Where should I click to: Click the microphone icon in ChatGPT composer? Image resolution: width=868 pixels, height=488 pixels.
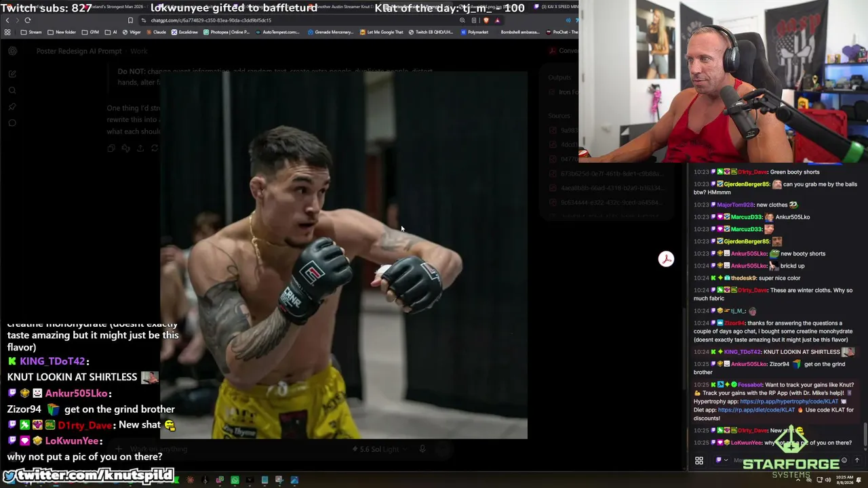pyautogui.click(x=422, y=449)
